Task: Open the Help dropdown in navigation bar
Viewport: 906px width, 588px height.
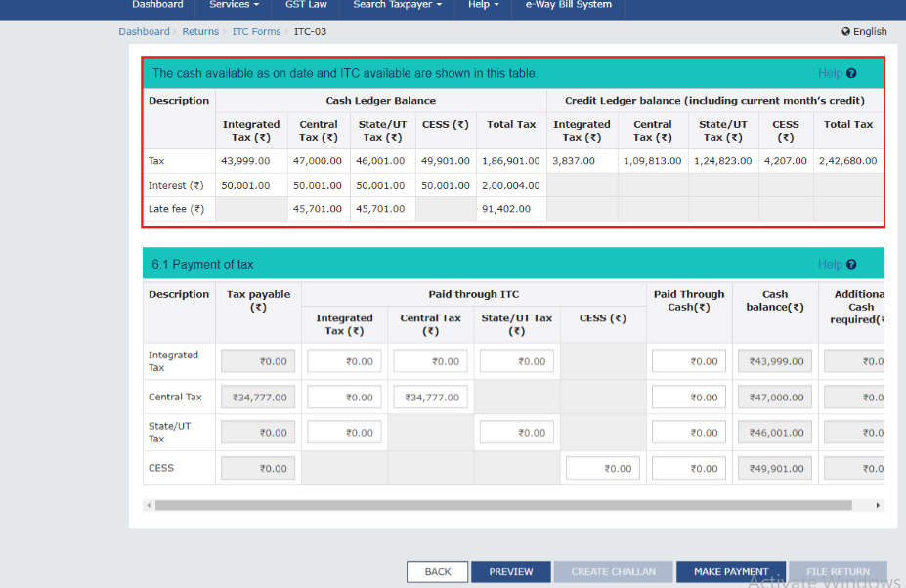Action: point(484,5)
